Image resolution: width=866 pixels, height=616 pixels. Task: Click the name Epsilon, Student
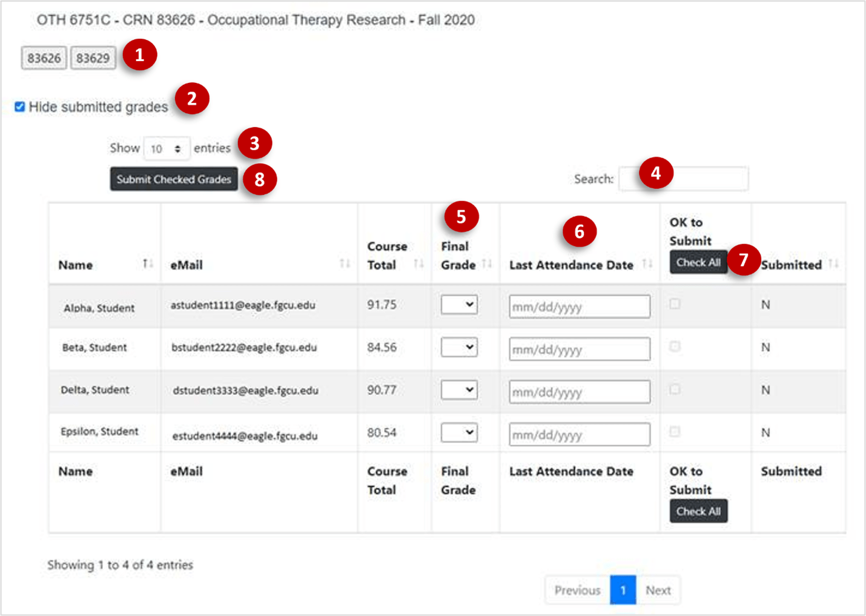(x=99, y=432)
